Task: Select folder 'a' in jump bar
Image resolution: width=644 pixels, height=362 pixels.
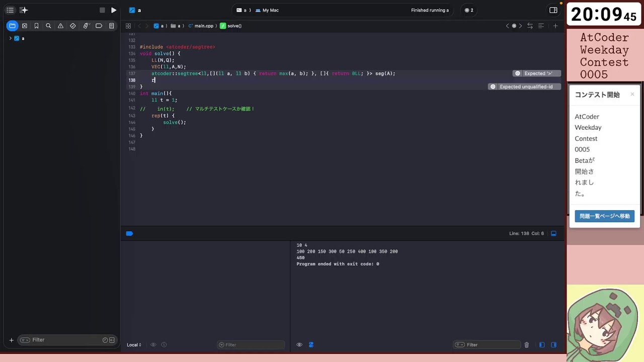Action: click(x=176, y=26)
